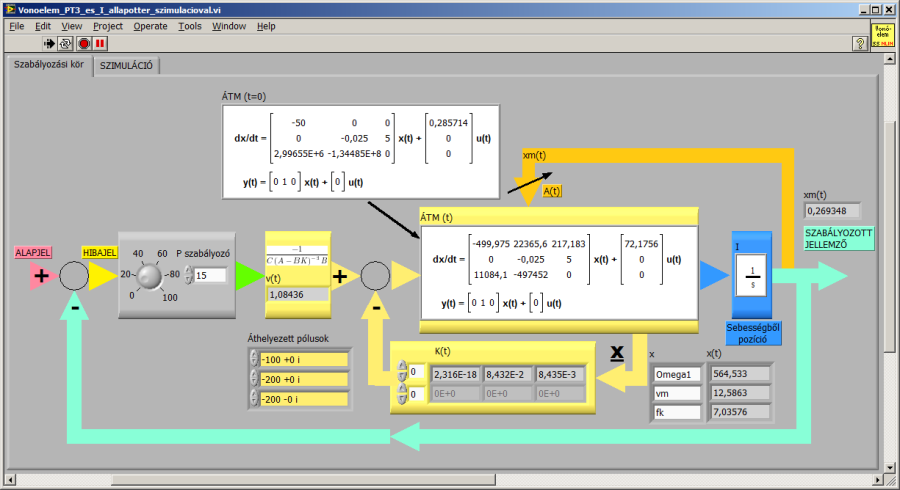Click the Run arrow button
Image resolution: width=900 pixels, height=490 pixels.
[x=49, y=44]
